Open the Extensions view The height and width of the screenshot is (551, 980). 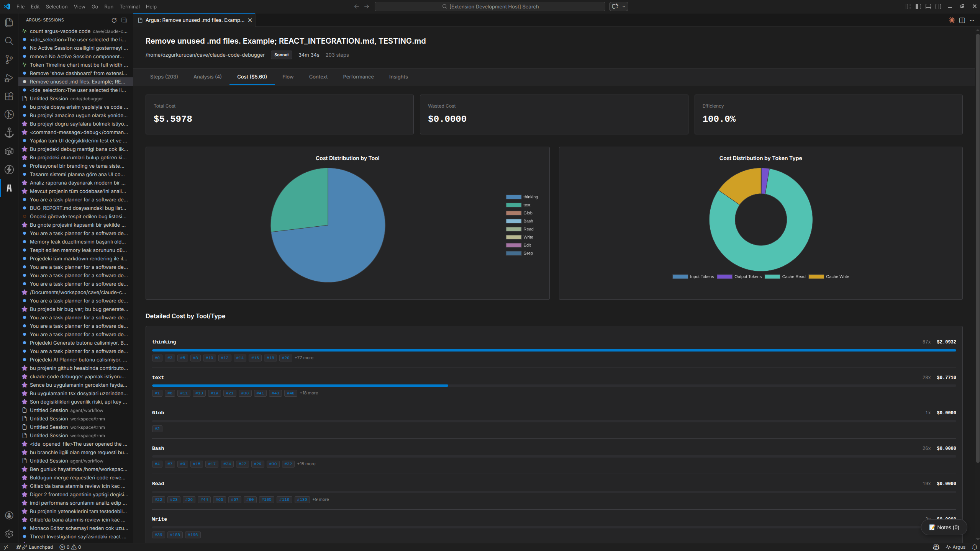click(9, 96)
